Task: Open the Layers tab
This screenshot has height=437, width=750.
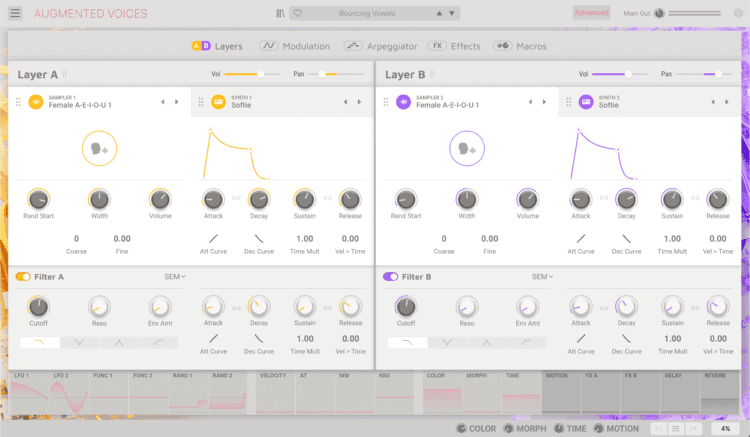Action: [217, 46]
